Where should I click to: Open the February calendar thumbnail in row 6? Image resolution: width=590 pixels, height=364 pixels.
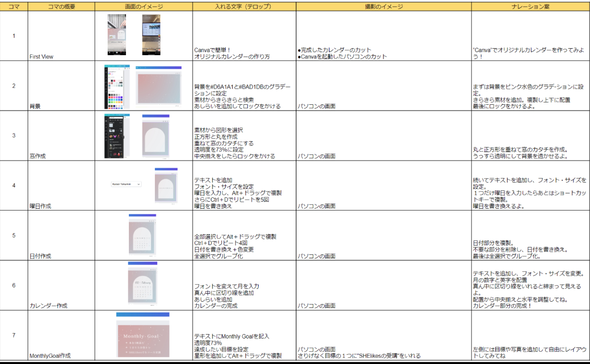[143, 285]
